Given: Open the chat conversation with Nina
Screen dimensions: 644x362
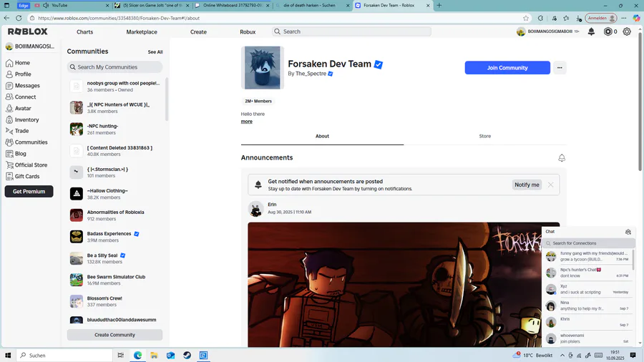Looking at the screenshot, I should (587, 305).
